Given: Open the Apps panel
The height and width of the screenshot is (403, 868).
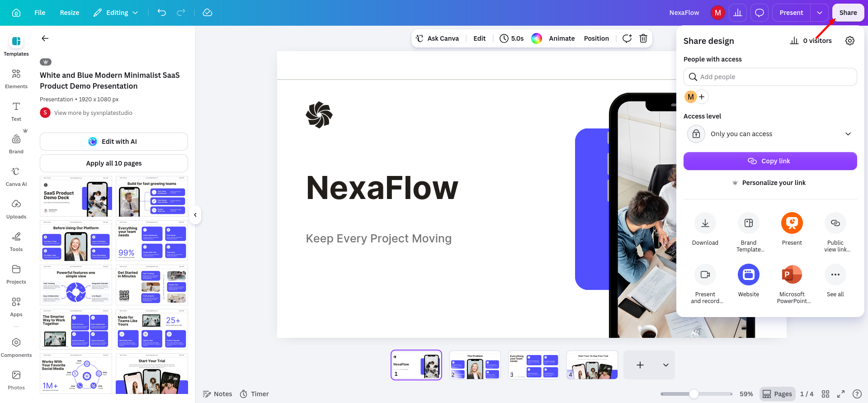Looking at the screenshot, I should coord(16,307).
